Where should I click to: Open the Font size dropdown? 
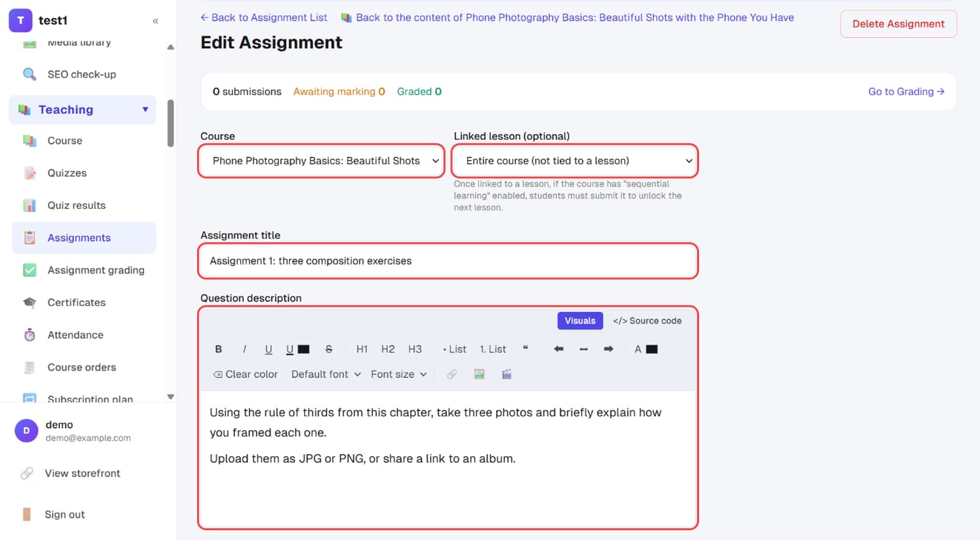[399, 374]
